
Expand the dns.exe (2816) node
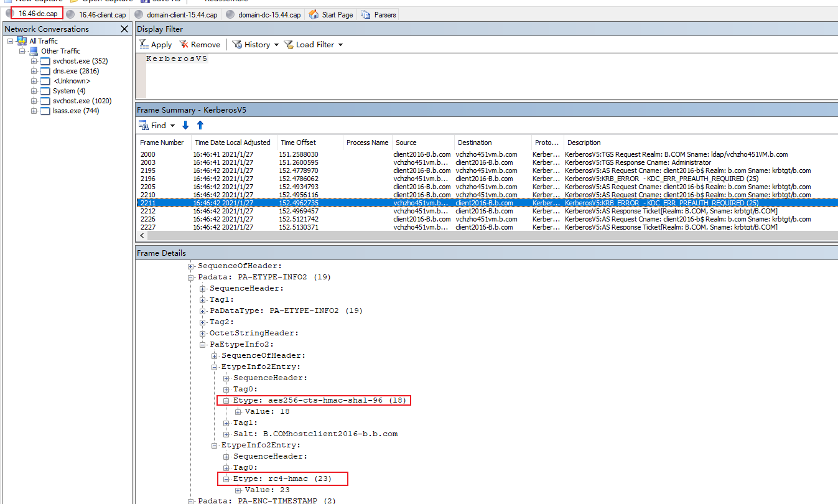tap(34, 71)
